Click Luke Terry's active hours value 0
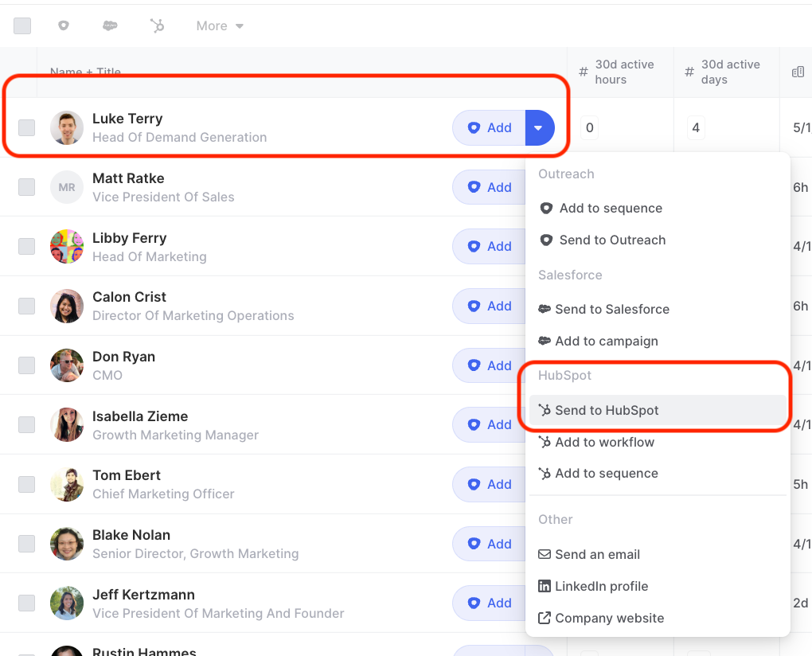The height and width of the screenshot is (656, 812). [589, 127]
